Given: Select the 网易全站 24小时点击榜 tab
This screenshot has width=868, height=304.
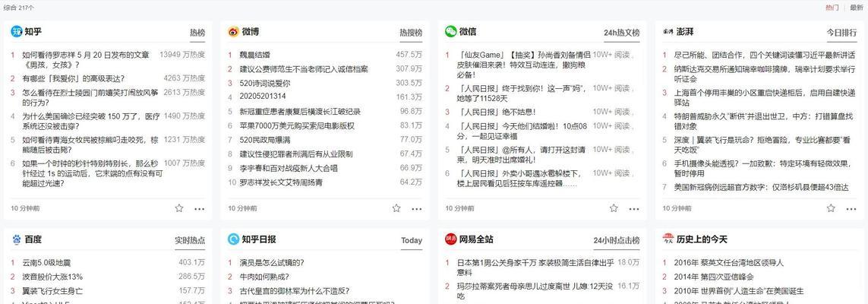Looking at the screenshot, I should [x=617, y=240].
